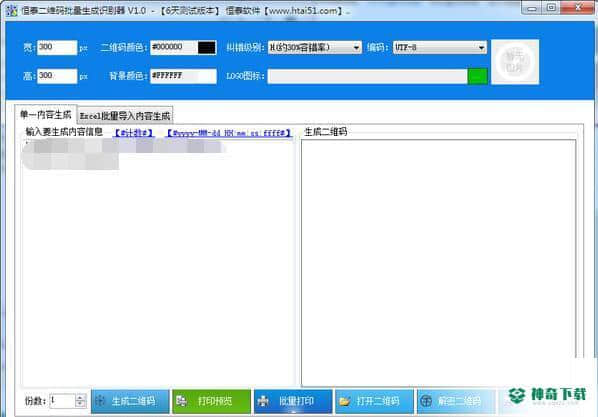598x417 pixels.
Task: Click the 解密二维码 decode button
Action: (456, 401)
